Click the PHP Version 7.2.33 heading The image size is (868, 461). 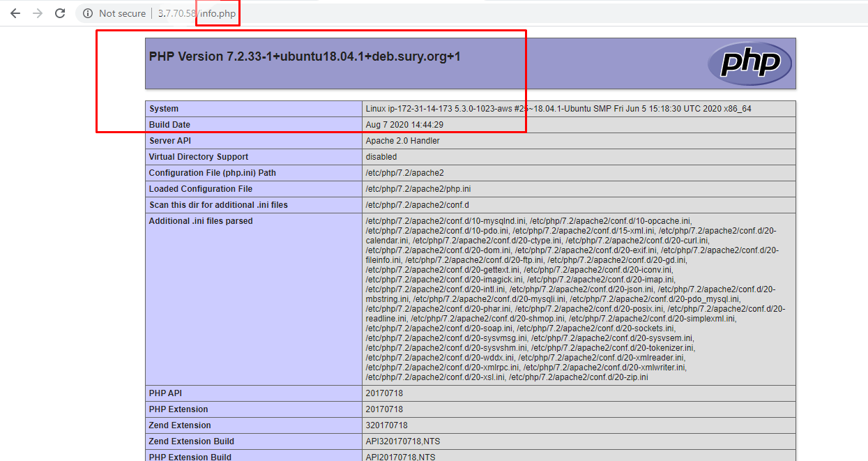point(305,56)
